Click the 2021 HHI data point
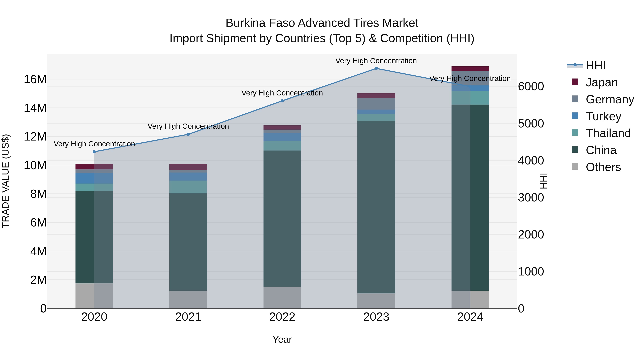 (188, 134)
